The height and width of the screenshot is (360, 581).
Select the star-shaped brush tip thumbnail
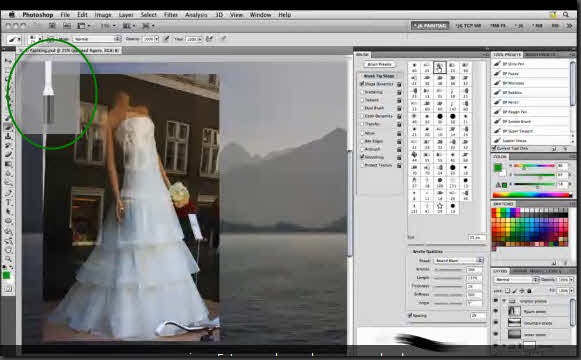[x=440, y=206]
